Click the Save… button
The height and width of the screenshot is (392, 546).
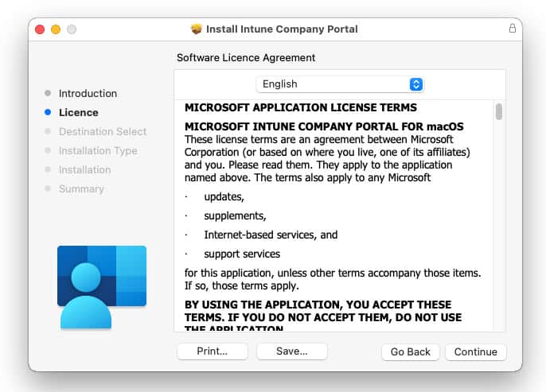tap(292, 351)
